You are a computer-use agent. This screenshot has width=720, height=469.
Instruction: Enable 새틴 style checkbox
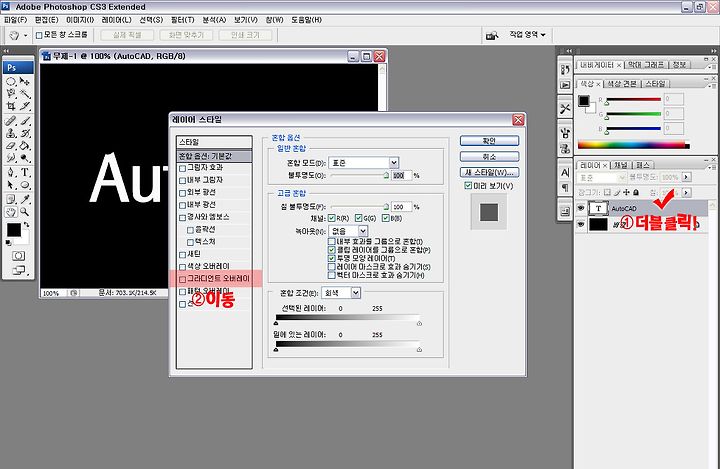[x=182, y=254]
